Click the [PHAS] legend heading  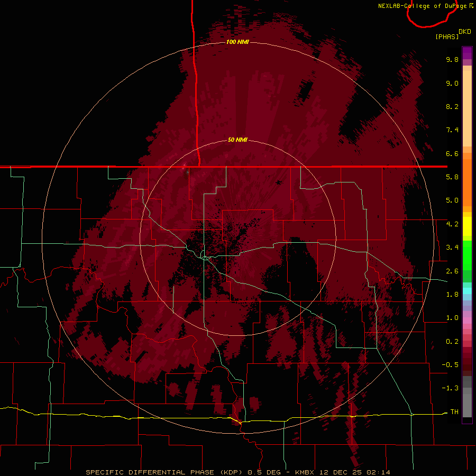click(x=447, y=36)
